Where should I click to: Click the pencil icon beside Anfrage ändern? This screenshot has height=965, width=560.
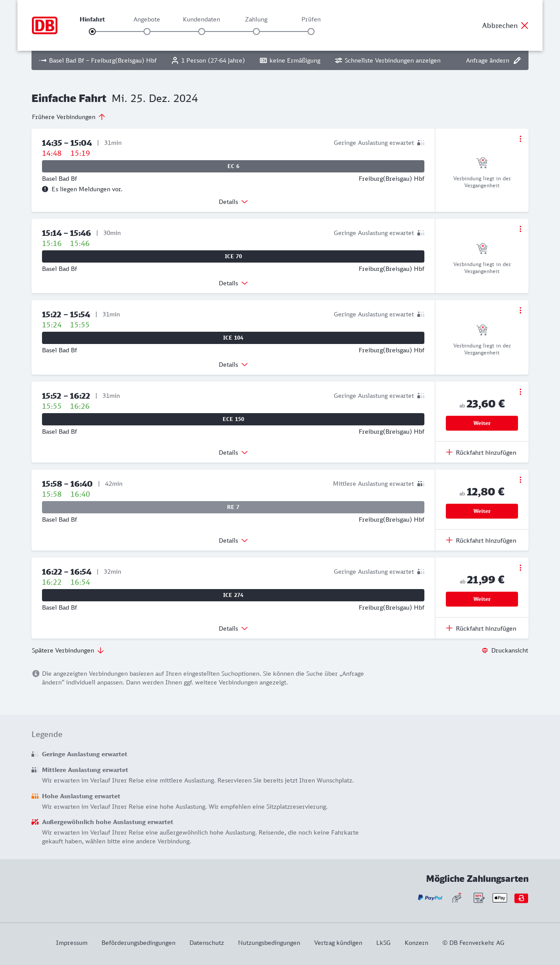point(517,60)
